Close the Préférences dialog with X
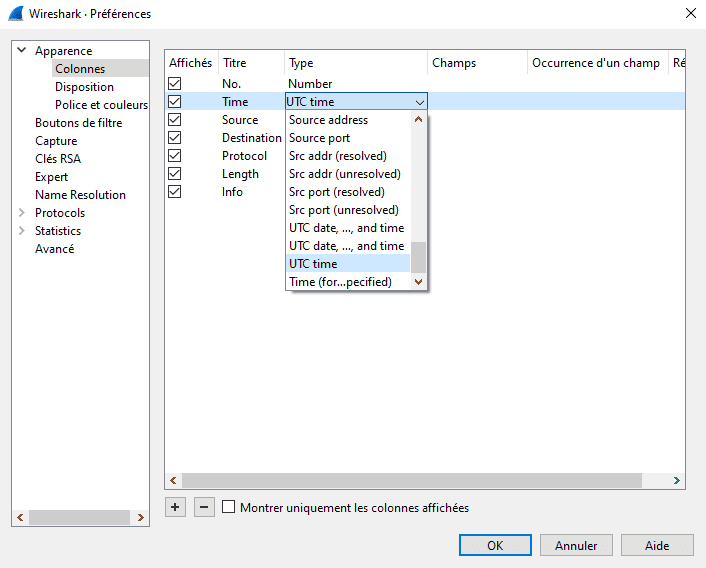This screenshot has height=568, width=706. (x=691, y=13)
